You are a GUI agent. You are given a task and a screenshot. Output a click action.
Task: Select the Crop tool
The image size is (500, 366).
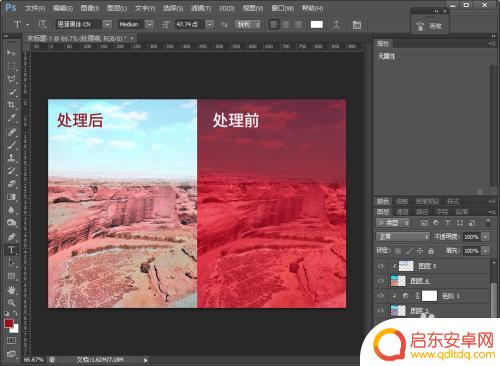click(11, 104)
